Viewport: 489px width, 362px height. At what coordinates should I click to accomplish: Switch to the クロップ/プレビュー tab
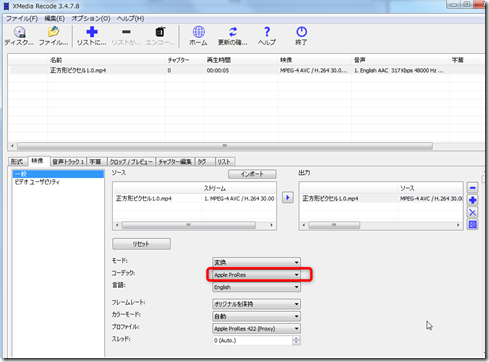(131, 162)
